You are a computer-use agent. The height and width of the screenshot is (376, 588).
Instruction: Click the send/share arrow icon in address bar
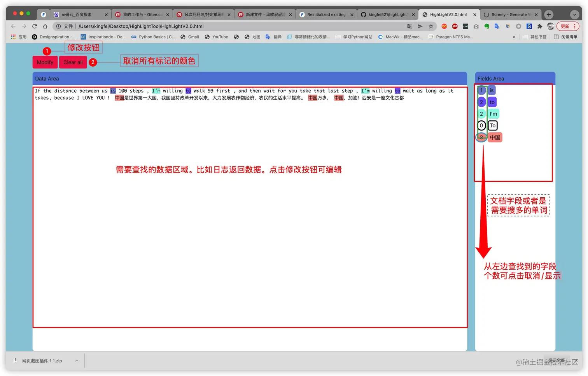[420, 26]
